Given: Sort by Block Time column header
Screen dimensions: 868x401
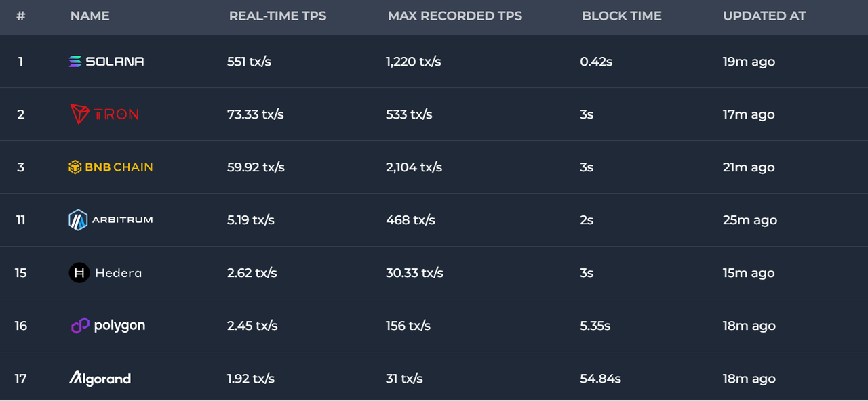Looking at the screenshot, I should 621,16.
